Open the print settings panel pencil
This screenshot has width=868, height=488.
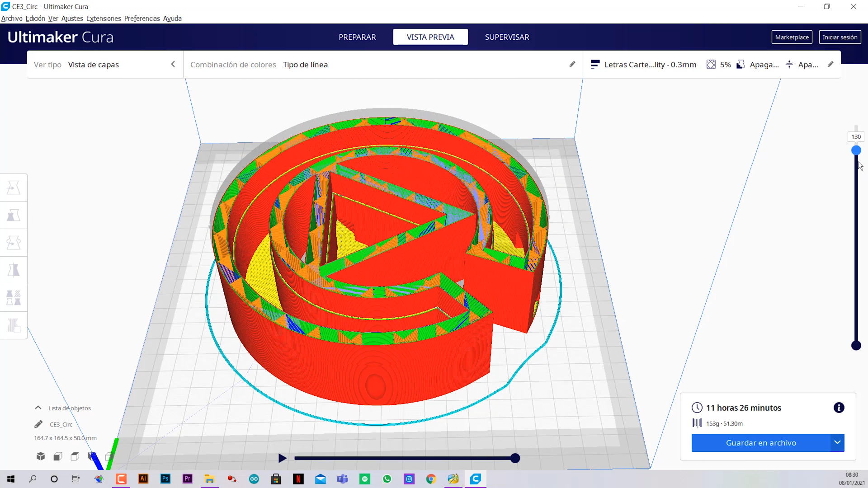click(830, 64)
